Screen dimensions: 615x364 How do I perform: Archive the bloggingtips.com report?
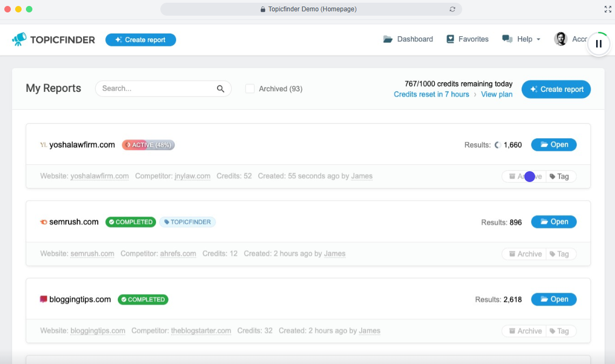tap(525, 331)
